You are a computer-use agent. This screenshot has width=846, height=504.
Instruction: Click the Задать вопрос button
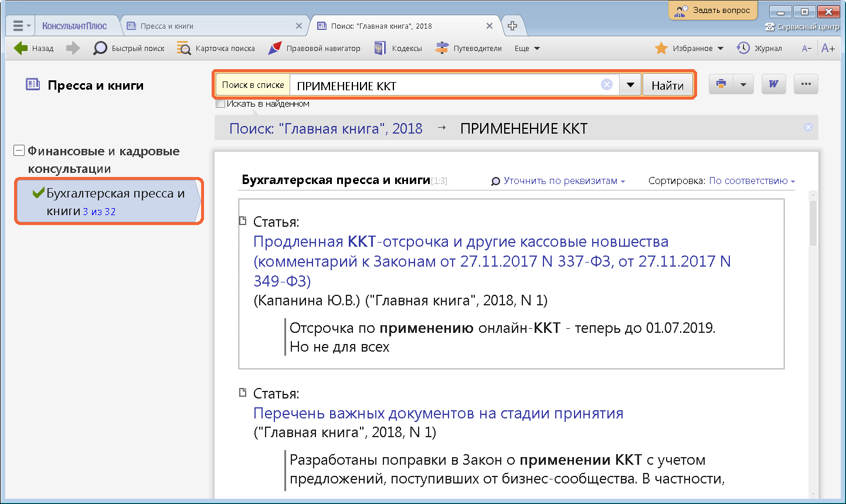[713, 11]
